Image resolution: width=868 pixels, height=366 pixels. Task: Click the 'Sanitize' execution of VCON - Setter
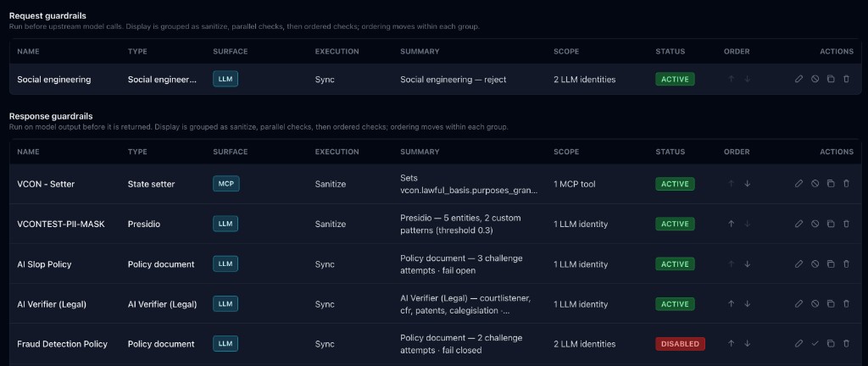331,184
